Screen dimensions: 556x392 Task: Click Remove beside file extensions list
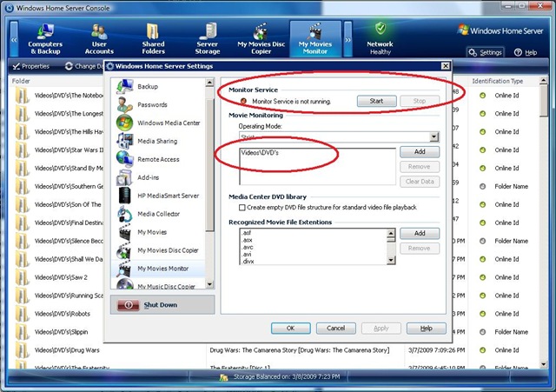(x=420, y=249)
